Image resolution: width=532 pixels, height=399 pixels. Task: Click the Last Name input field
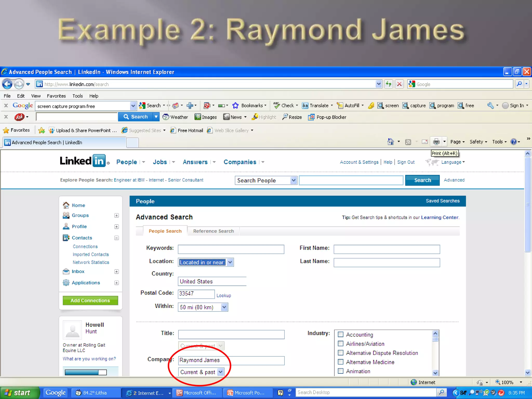click(x=387, y=262)
